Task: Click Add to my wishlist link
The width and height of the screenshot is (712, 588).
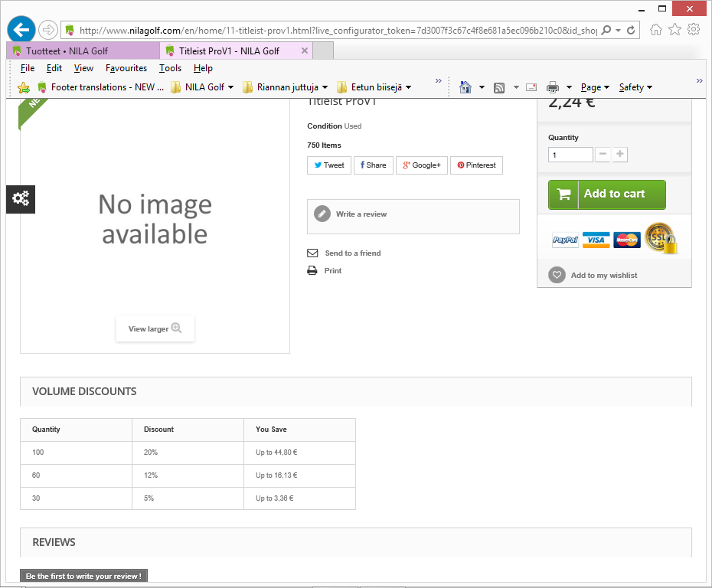Action: tap(604, 275)
